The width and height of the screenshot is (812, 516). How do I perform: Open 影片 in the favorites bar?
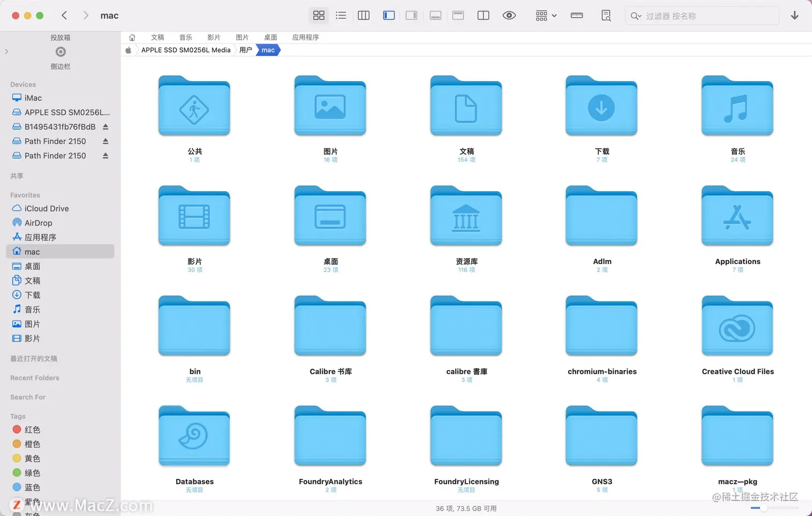(x=214, y=38)
